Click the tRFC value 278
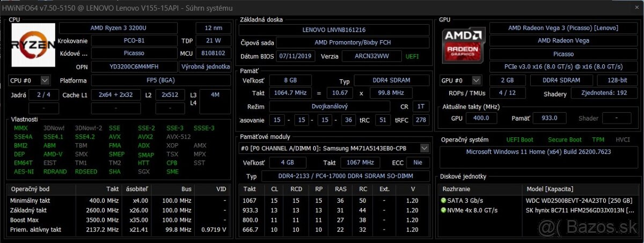Viewport: 644px width, 243px height. (x=421, y=120)
